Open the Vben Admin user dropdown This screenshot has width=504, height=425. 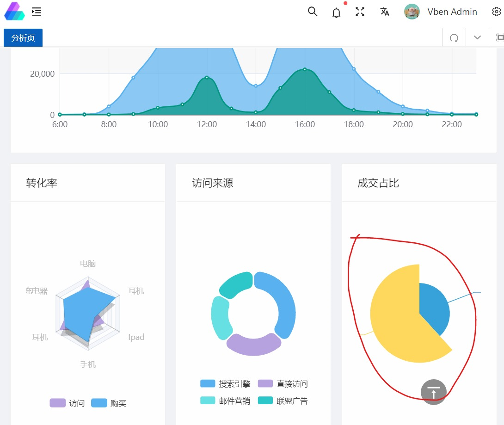452,12
